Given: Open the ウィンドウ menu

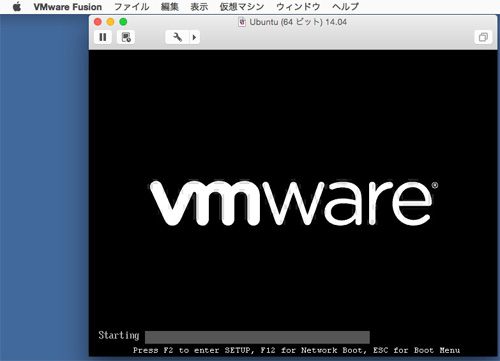Looking at the screenshot, I should pyautogui.click(x=298, y=7).
